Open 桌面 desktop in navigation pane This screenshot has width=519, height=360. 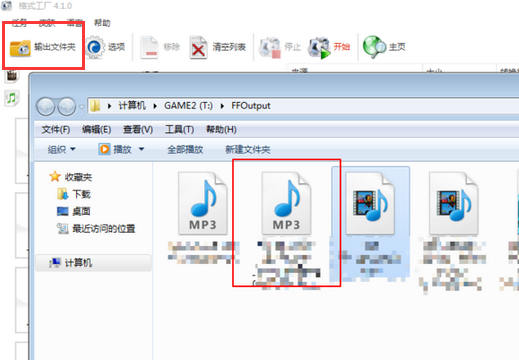point(74,211)
